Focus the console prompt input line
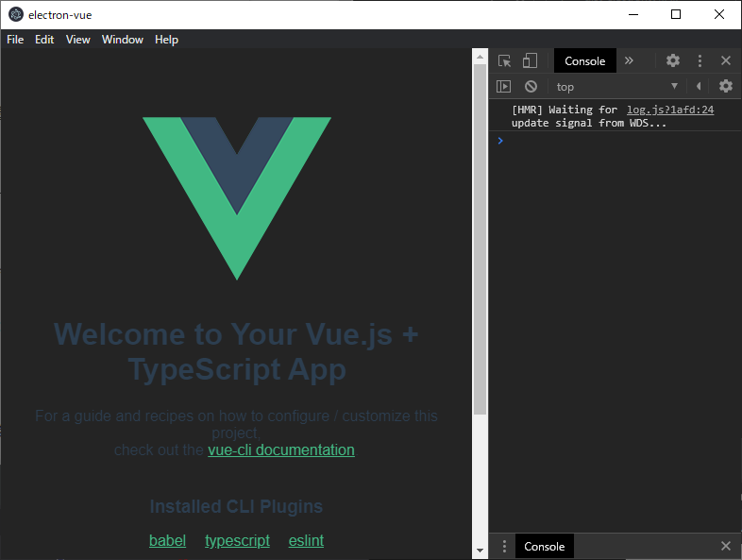The height and width of the screenshot is (560, 742). [620, 141]
